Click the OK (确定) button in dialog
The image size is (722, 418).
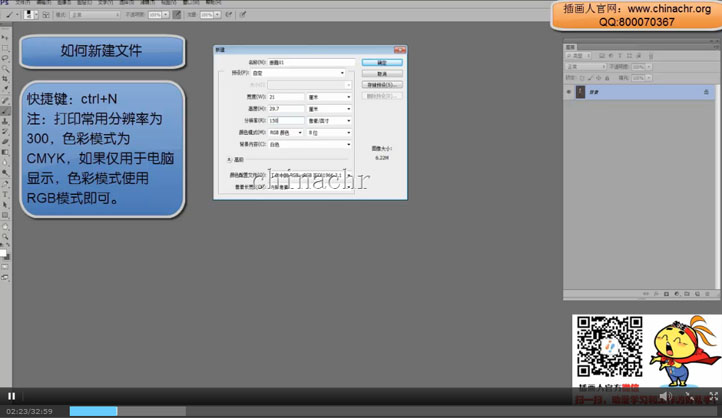tap(382, 63)
